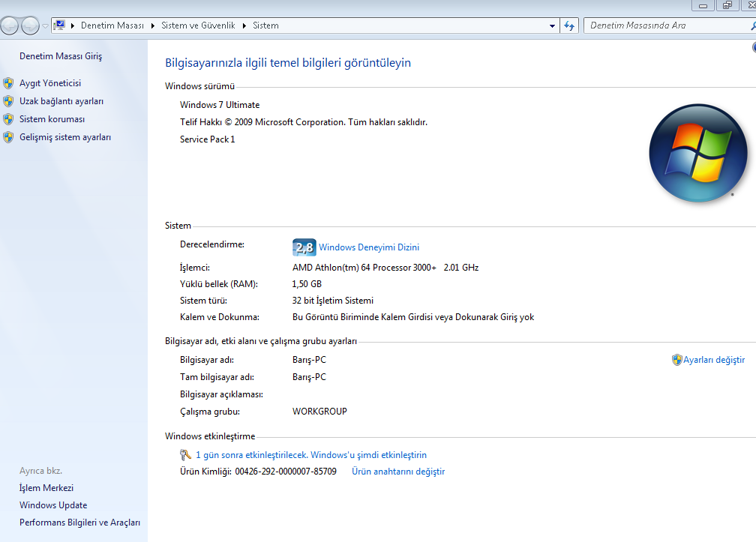The height and width of the screenshot is (542, 756).
Task: Click the shield icon beside Uzak bağlantı ayarları
Action: tap(8, 101)
